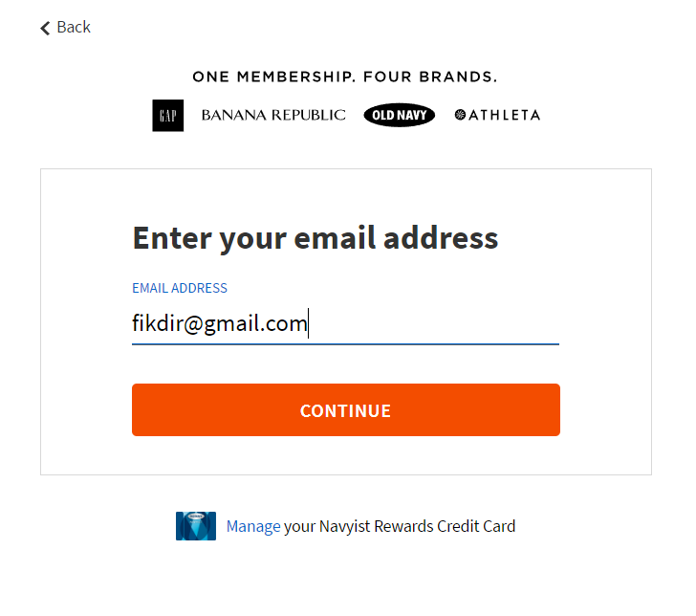
Task: Go back using the Back link text
Action: click(x=74, y=27)
